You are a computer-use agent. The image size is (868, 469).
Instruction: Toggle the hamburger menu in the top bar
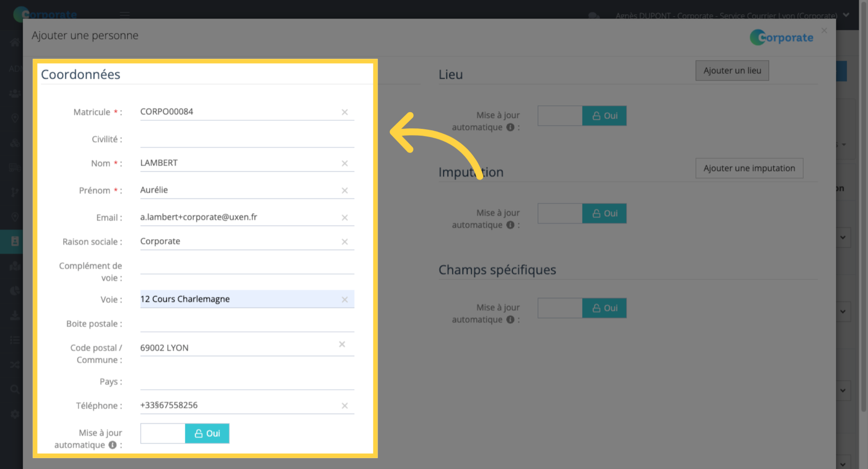125,15
